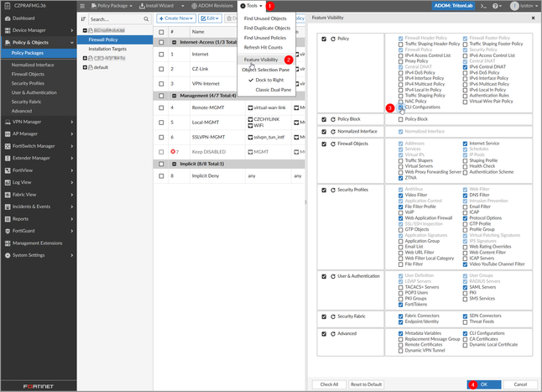This screenshot has height=392, width=542.
Task: Click the Management Extensions sidebar icon
Action: [x=8, y=243]
